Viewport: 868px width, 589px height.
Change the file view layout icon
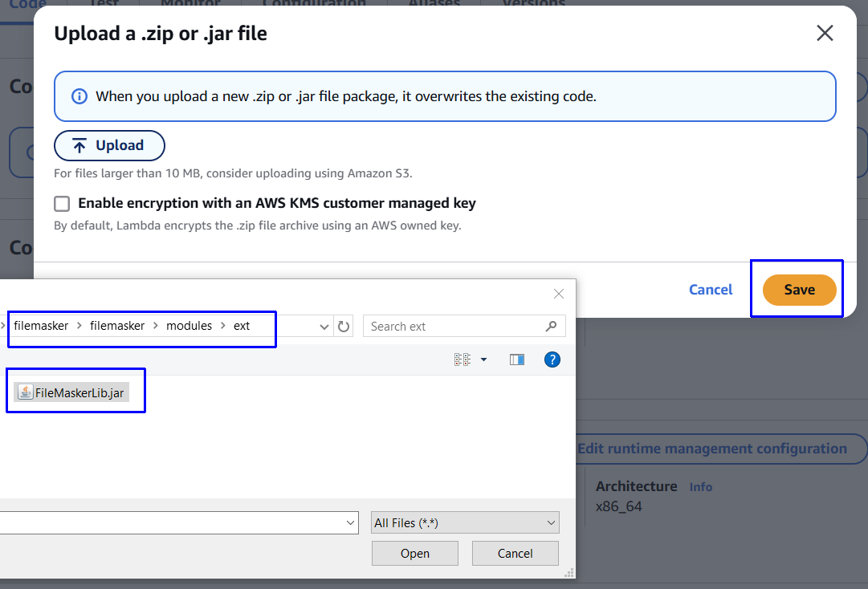[463, 359]
